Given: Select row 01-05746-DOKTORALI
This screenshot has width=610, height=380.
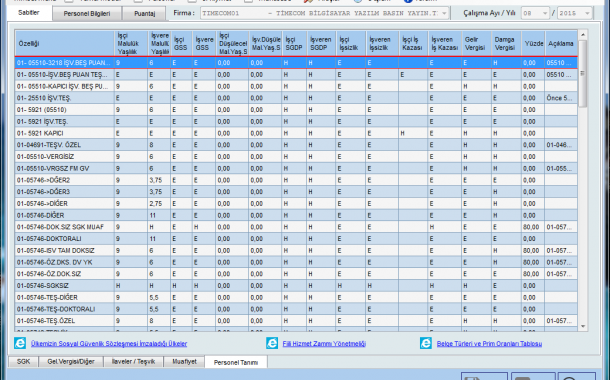Looking at the screenshot, I should point(296,239).
